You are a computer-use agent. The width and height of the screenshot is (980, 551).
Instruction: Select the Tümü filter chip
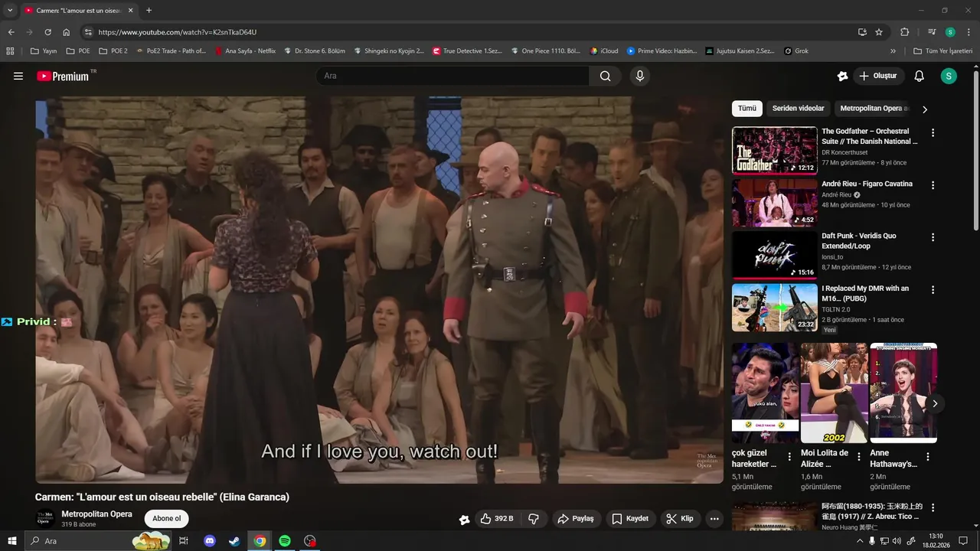point(747,109)
